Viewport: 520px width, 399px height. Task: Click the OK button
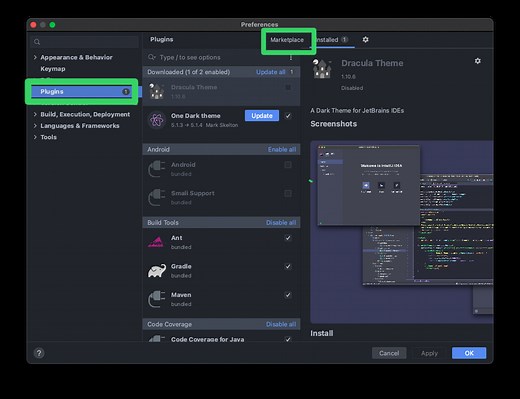(x=469, y=353)
